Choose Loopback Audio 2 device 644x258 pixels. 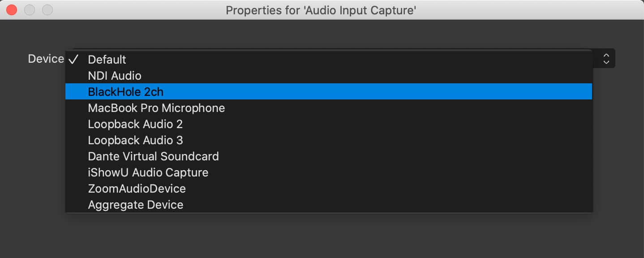(329, 124)
